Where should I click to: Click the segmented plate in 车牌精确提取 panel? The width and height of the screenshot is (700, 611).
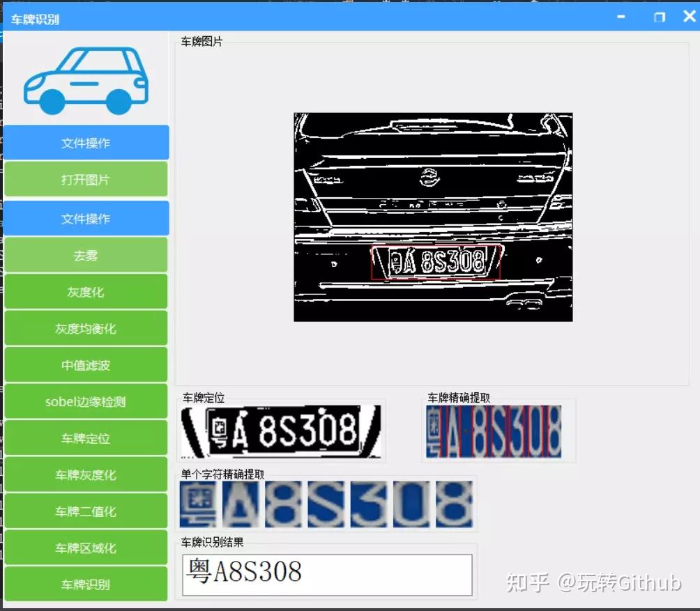(x=494, y=431)
